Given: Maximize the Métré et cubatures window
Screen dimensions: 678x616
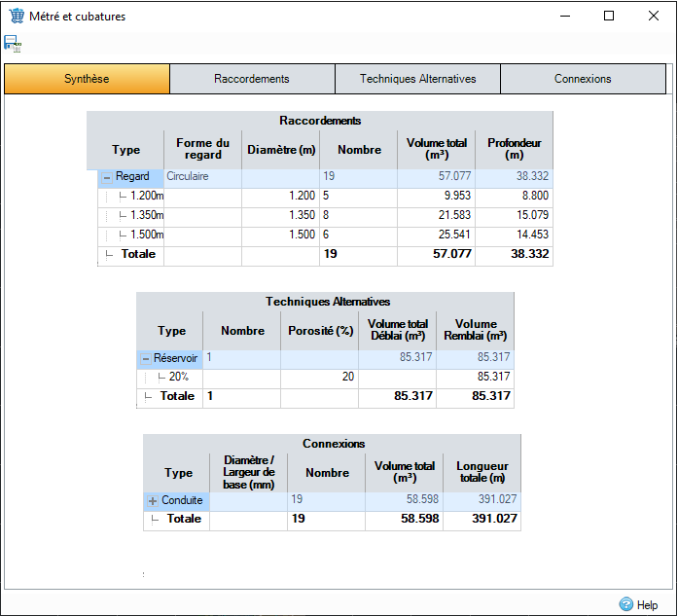Looking at the screenshot, I should tap(609, 16).
